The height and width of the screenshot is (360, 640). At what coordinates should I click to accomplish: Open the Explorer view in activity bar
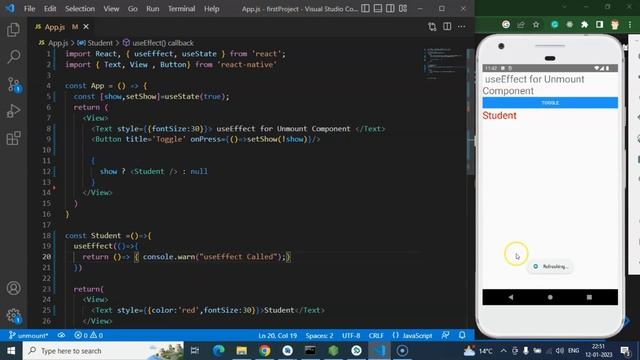13,30
